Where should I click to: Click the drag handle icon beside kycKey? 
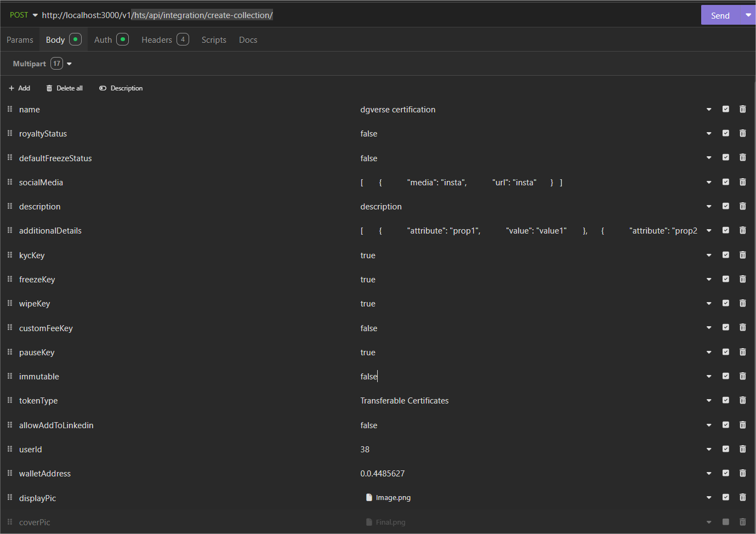click(x=9, y=254)
